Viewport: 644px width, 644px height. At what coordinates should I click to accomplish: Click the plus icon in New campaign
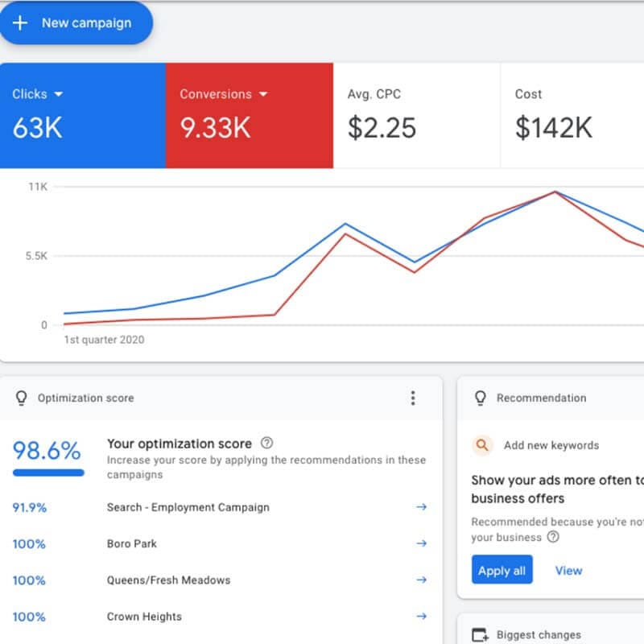tap(20, 23)
